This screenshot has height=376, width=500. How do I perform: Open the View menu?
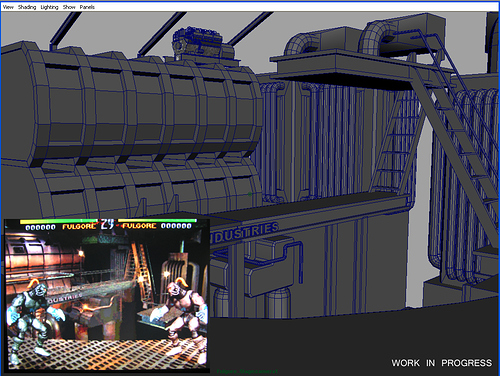point(8,7)
